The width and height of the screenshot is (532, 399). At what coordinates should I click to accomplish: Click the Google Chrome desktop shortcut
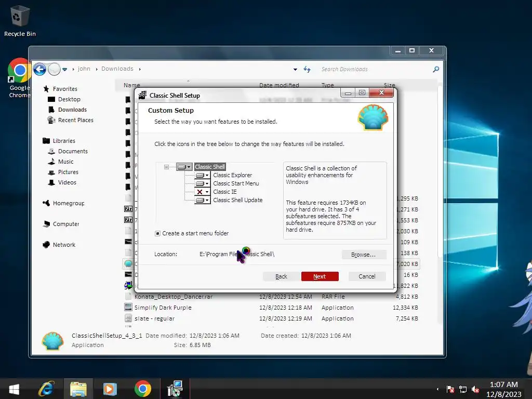tap(19, 78)
